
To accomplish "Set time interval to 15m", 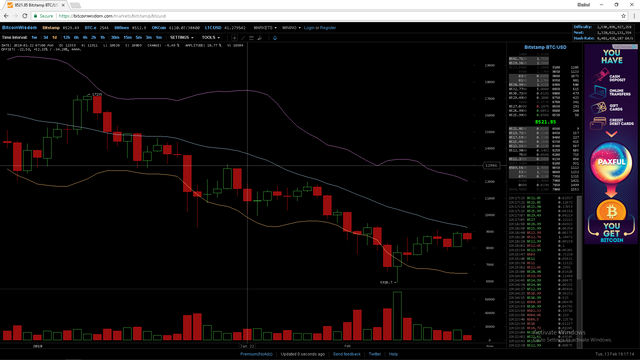I will click(127, 38).
